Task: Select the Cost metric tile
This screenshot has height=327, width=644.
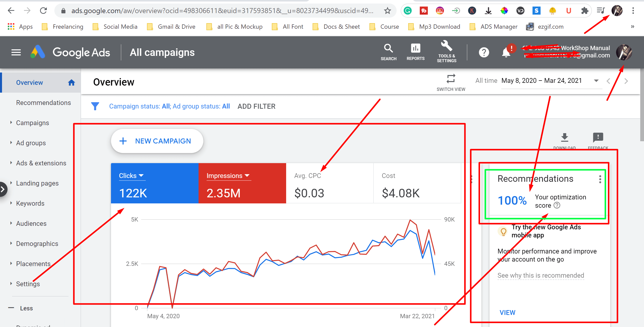Action: pyautogui.click(x=417, y=183)
